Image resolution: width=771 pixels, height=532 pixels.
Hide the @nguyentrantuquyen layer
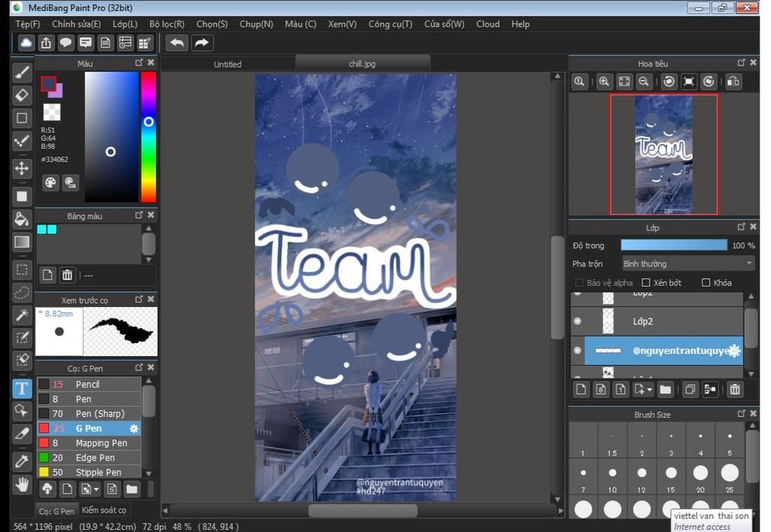(x=577, y=350)
